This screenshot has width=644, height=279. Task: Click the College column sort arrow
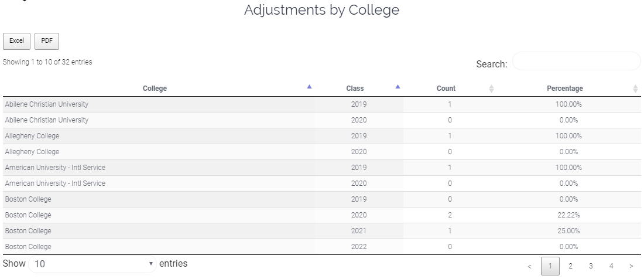tap(309, 87)
